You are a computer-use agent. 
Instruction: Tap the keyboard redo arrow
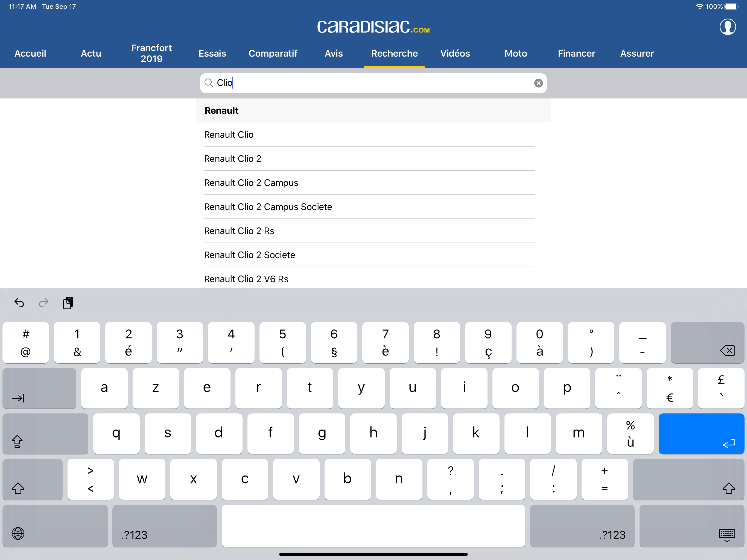[43, 303]
